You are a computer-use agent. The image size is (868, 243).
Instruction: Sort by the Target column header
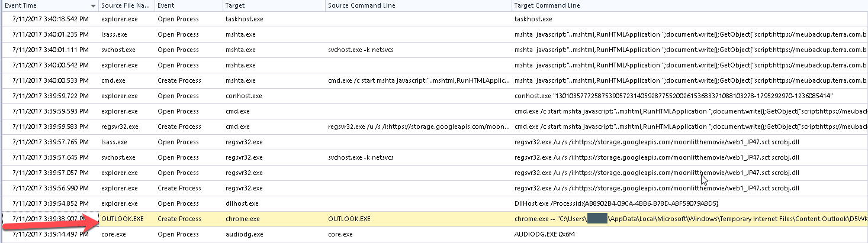(x=236, y=6)
